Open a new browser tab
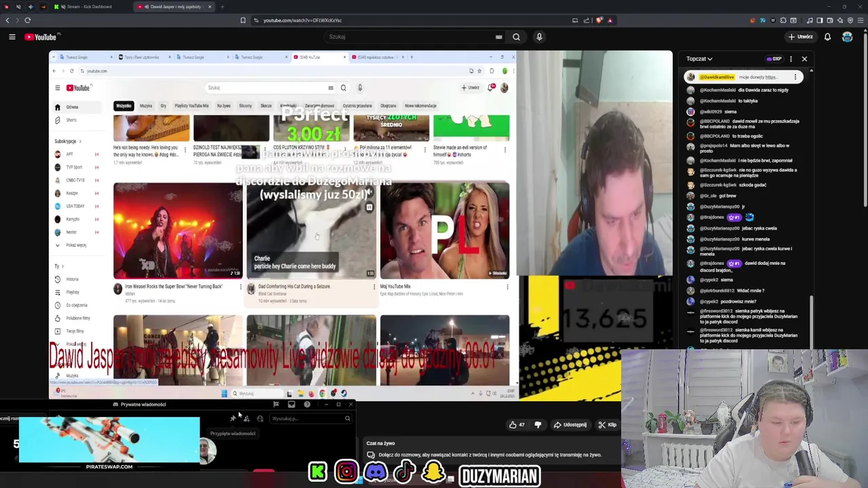This screenshot has height=488, width=868. tap(222, 7)
